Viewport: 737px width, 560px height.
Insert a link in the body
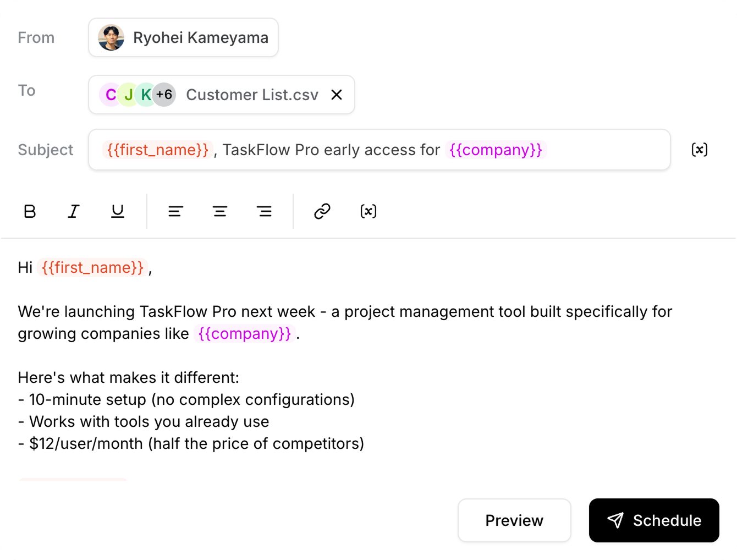pyautogui.click(x=322, y=211)
